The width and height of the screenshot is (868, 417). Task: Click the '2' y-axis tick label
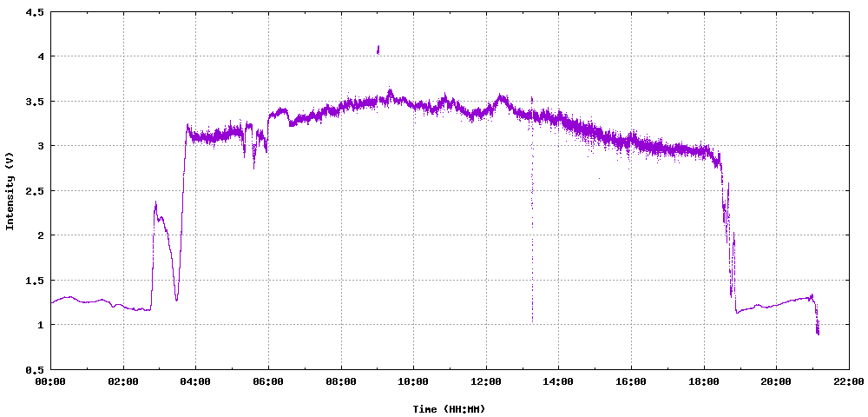(x=40, y=235)
